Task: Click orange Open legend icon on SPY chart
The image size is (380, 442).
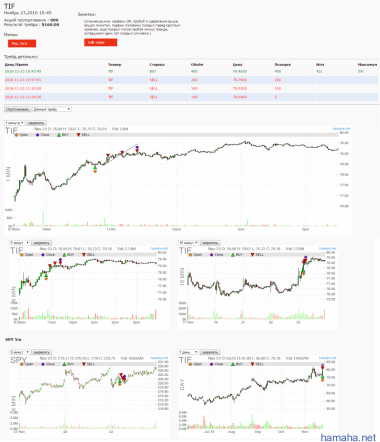Action: [22, 364]
